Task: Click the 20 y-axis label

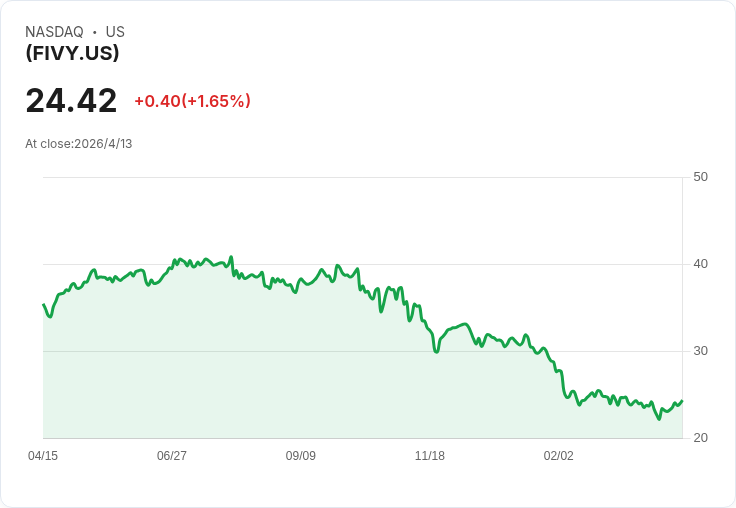Action: click(700, 438)
